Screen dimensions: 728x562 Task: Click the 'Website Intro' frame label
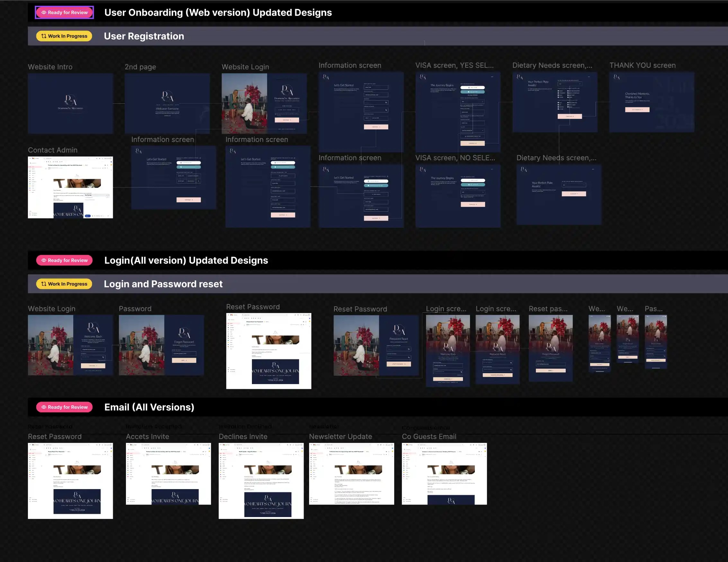click(x=50, y=67)
